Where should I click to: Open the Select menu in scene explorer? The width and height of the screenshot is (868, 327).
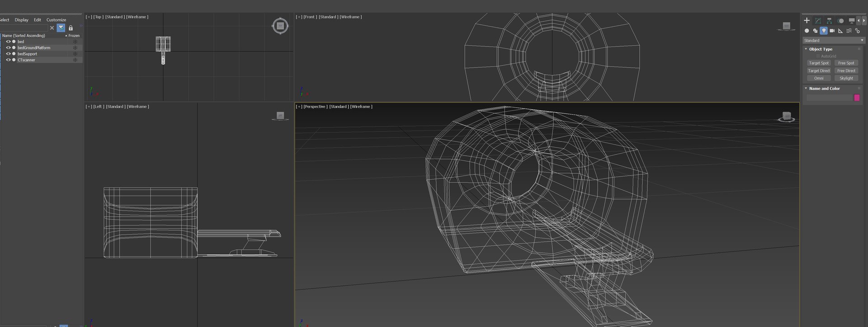[x=5, y=20]
